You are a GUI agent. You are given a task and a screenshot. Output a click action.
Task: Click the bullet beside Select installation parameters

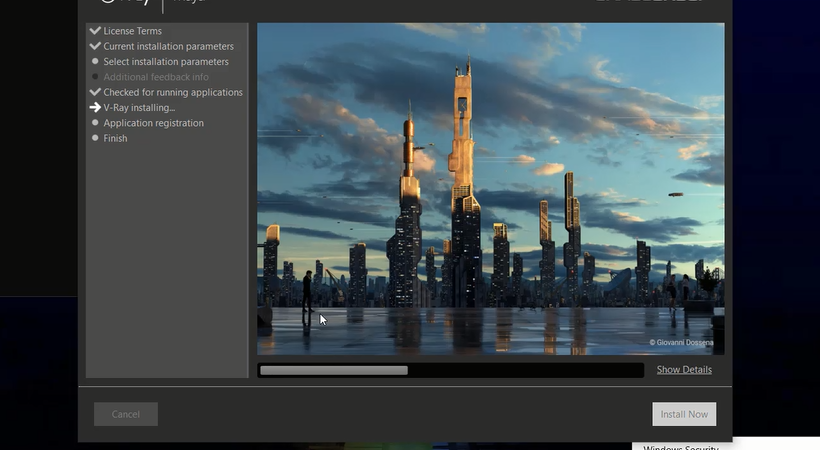[x=95, y=62]
